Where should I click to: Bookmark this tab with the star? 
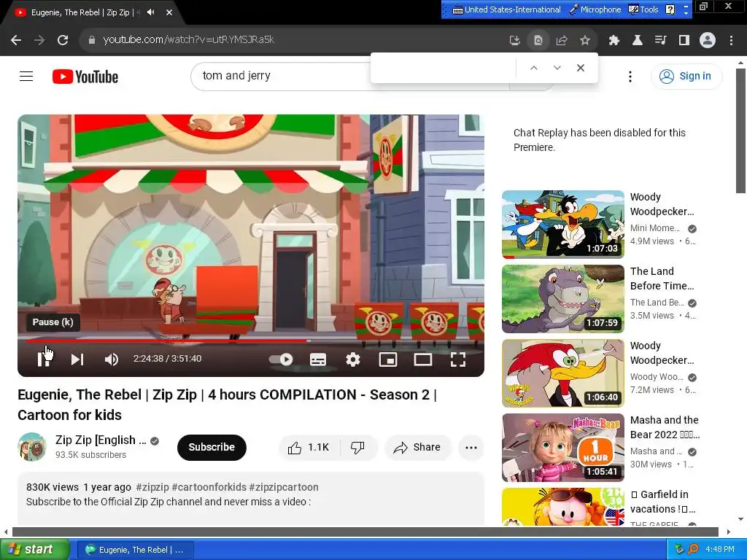coord(585,41)
